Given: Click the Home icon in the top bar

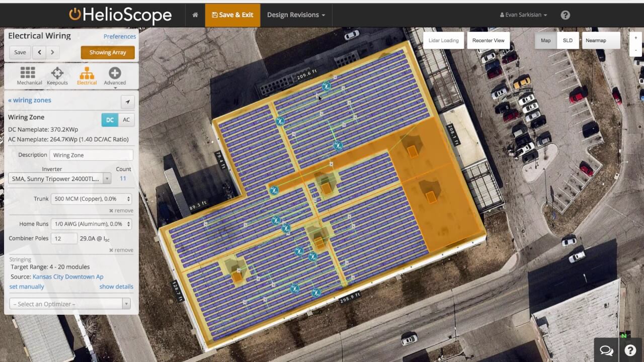Looking at the screenshot, I should [195, 15].
